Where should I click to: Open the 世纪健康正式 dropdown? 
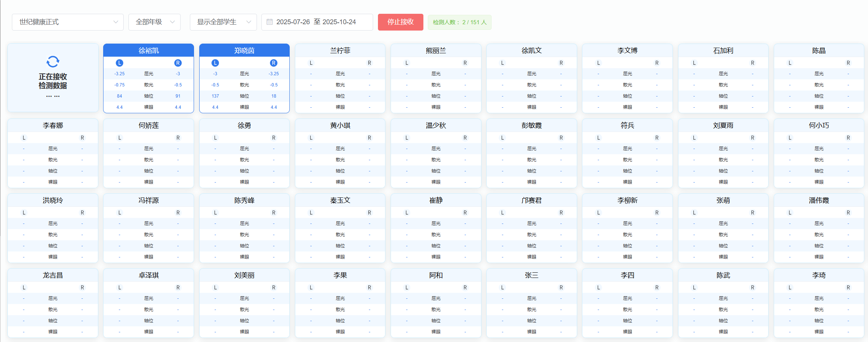(x=68, y=22)
